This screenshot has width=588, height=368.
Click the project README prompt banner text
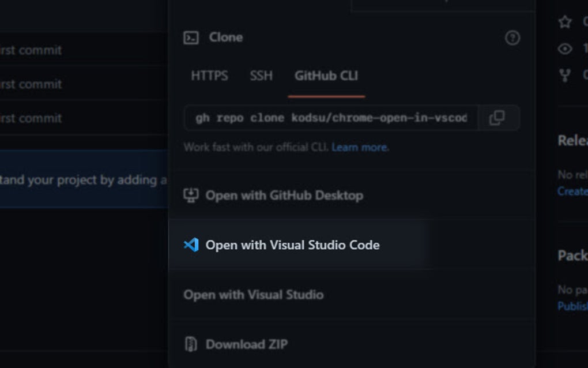[x=83, y=180]
